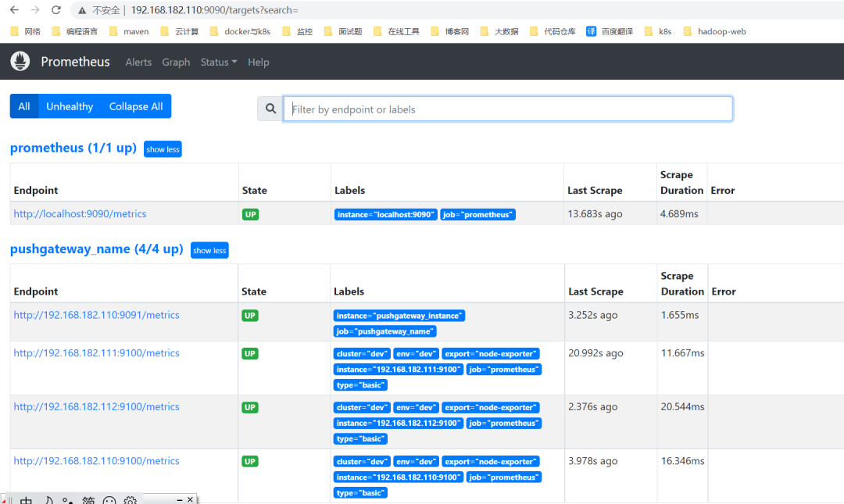The width and height of the screenshot is (844, 504).
Task: Open the 网络 bookmark folder
Action: 25,31
